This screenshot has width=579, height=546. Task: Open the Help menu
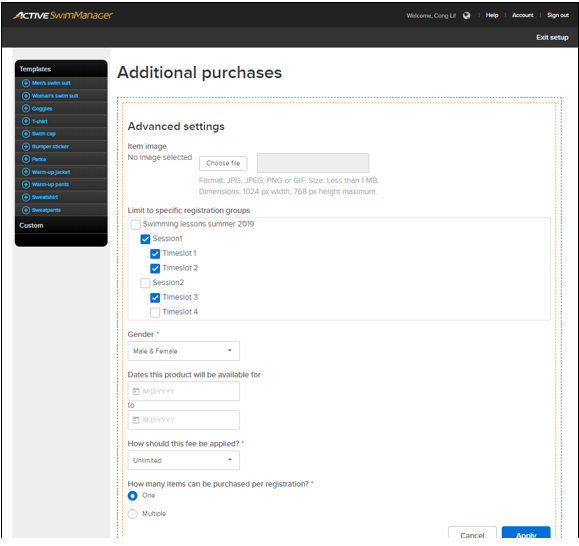pyautogui.click(x=492, y=15)
